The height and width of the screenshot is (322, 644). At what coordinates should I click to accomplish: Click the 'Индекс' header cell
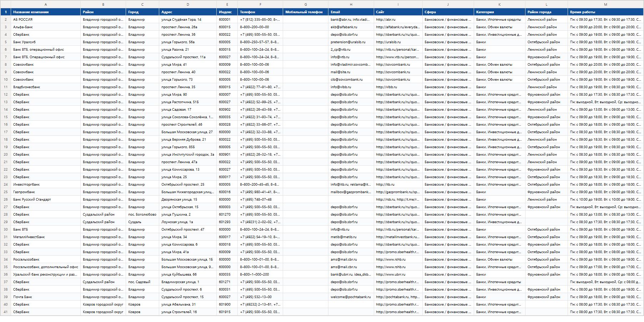(x=227, y=12)
